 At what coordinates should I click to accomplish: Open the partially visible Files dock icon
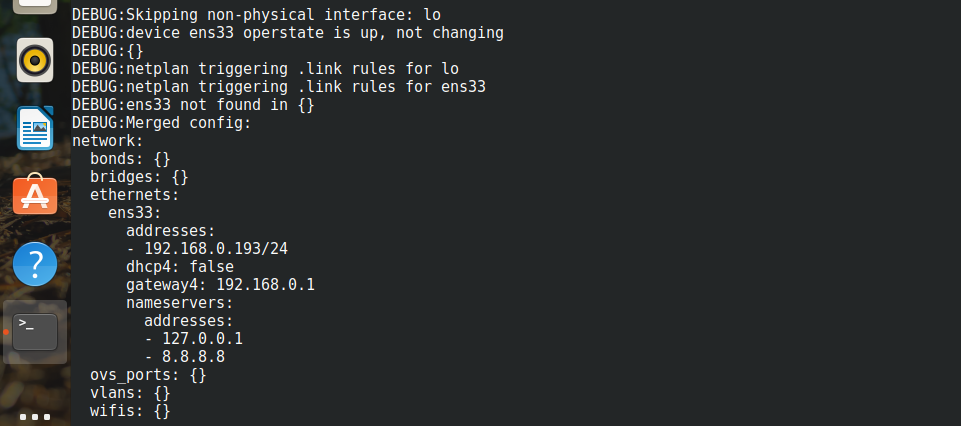tap(35, 5)
